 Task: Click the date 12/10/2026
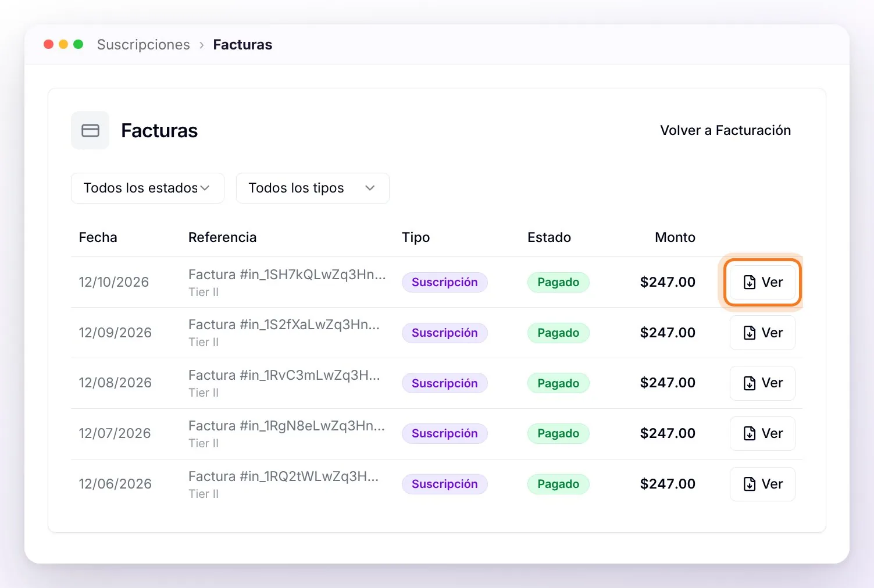pos(114,282)
